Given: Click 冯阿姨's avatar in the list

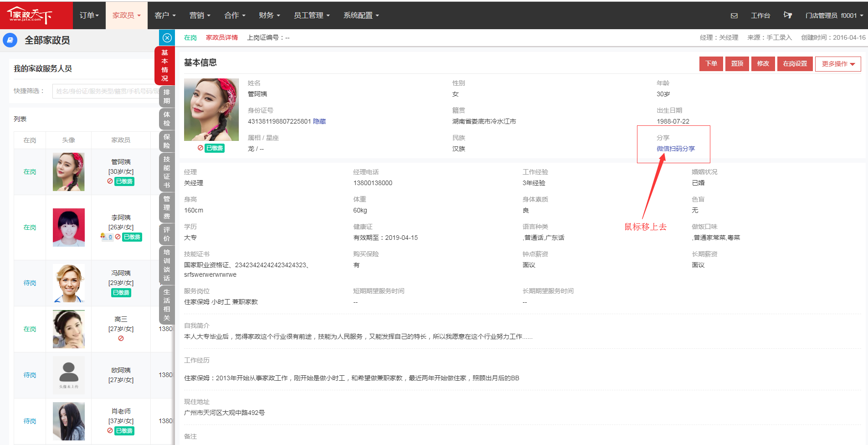Looking at the screenshot, I should click(69, 283).
